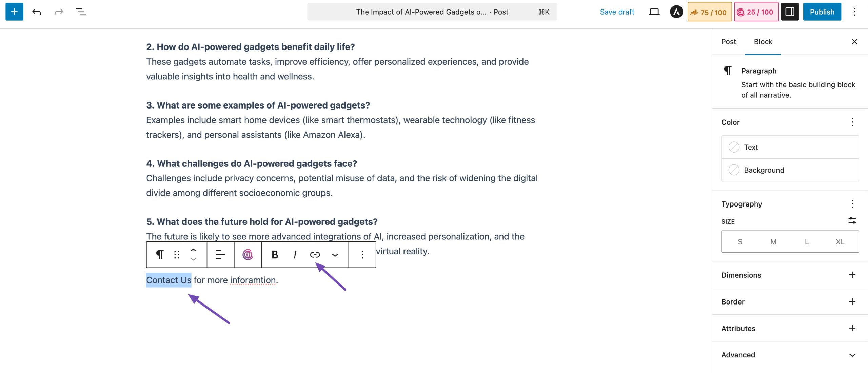Toggle custom font size control
This screenshot has height=373, width=868.
tap(852, 221)
